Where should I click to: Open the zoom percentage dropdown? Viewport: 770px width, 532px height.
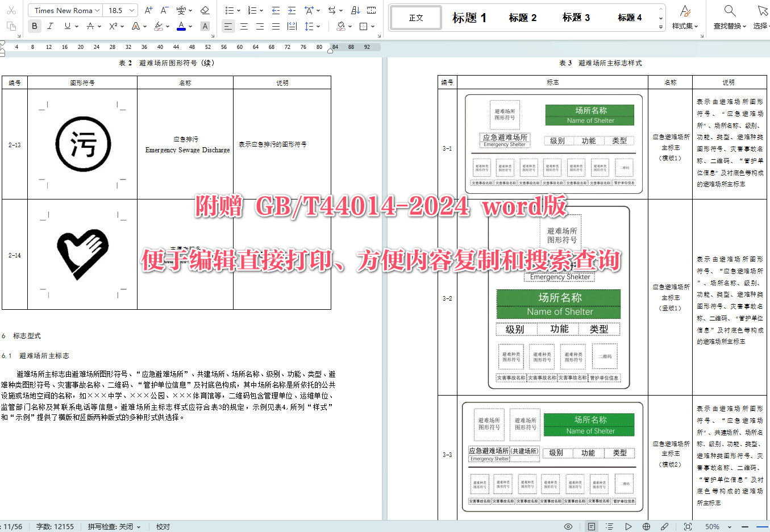(x=717, y=526)
